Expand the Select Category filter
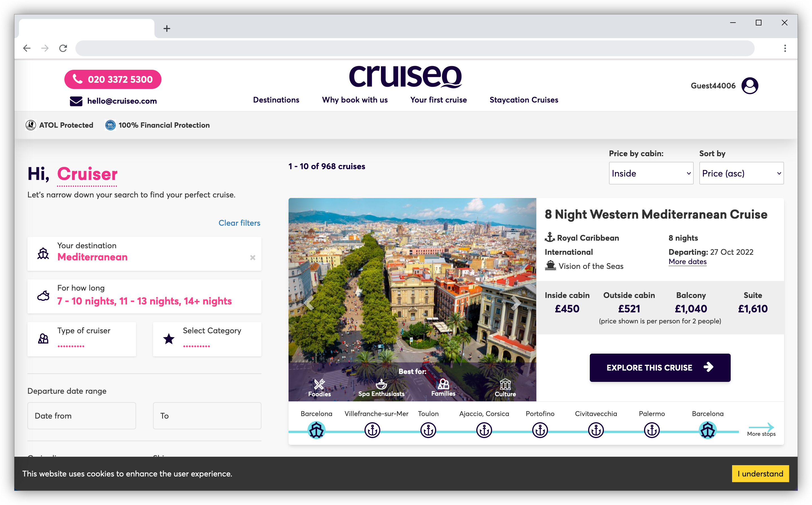The image size is (812, 505). [x=207, y=339]
